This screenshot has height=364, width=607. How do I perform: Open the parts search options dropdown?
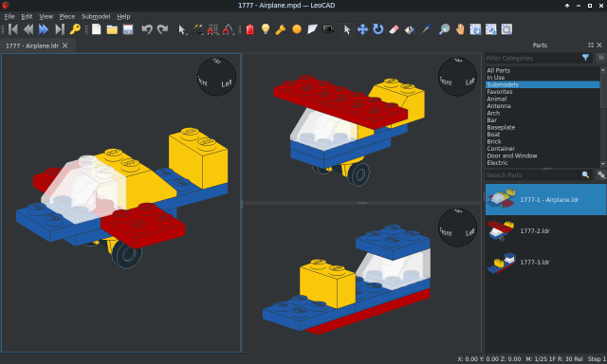pyautogui.click(x=601, y=174)
